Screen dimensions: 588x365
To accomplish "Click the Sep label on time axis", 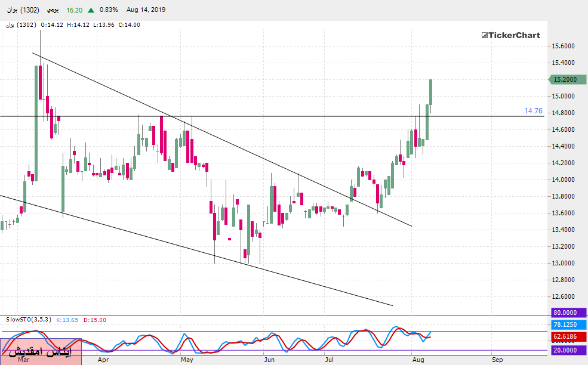I will tap(497, 360).
